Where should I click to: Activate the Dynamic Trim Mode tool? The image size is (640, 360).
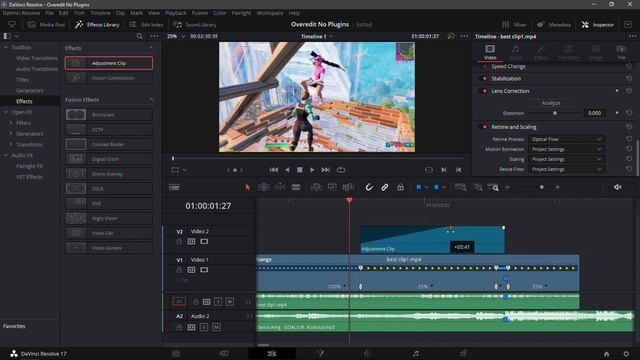pyautogui.click(x=280, y=187)
